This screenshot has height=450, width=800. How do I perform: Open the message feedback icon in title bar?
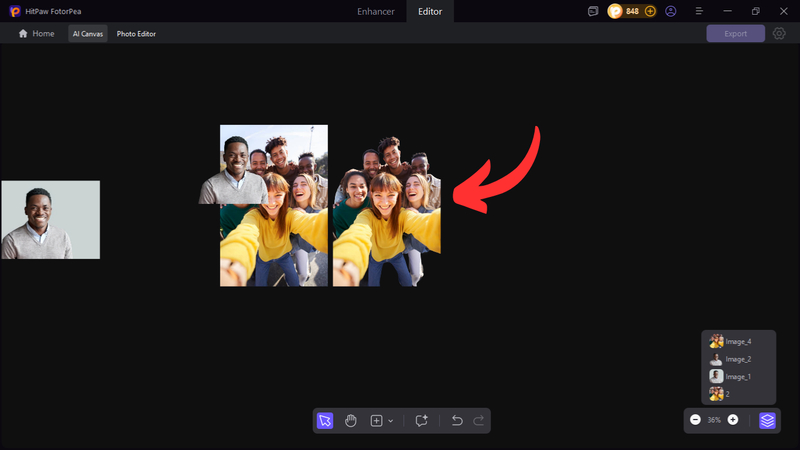[593, 11]
